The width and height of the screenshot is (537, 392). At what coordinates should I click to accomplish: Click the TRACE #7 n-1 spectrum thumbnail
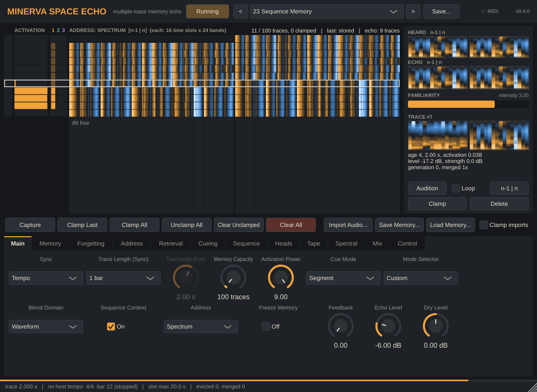(438, 135)
